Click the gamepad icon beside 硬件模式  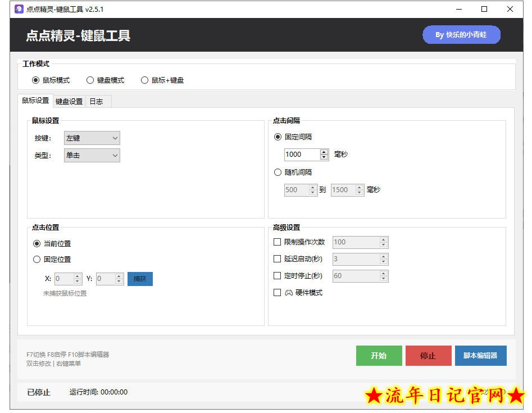[x=289, y=293]
